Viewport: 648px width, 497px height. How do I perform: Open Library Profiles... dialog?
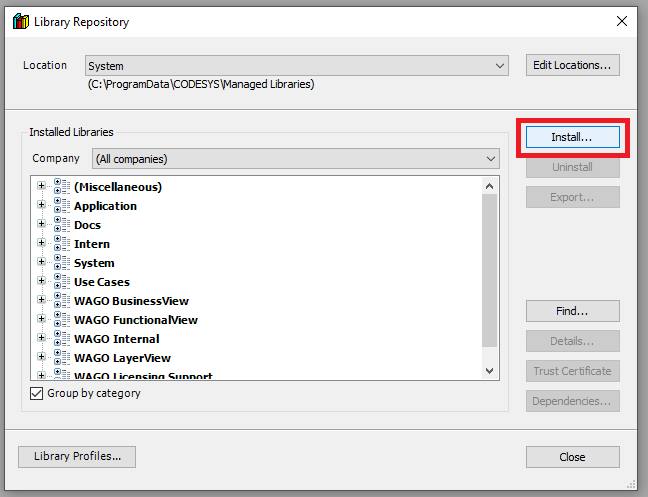(x=77, y=457)
